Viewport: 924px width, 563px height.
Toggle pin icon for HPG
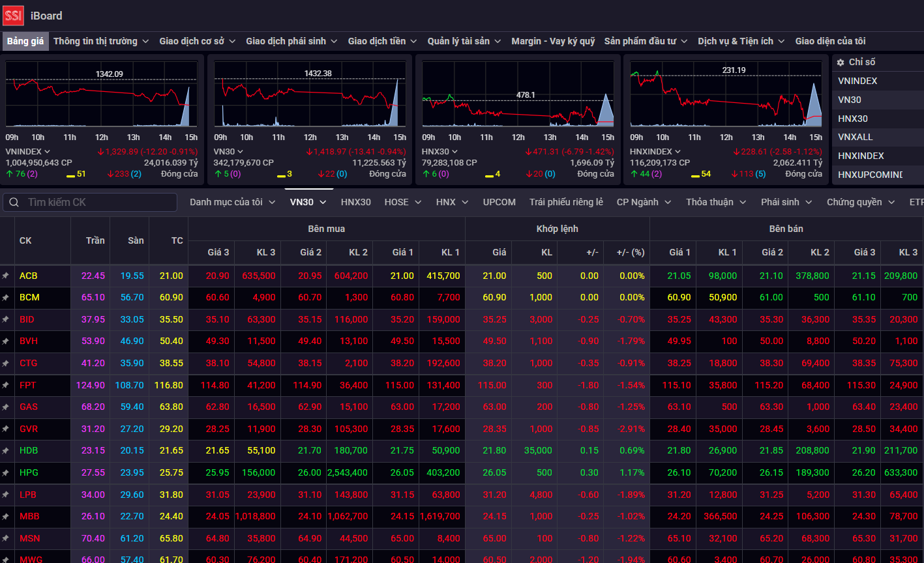[x=5, y=472]
